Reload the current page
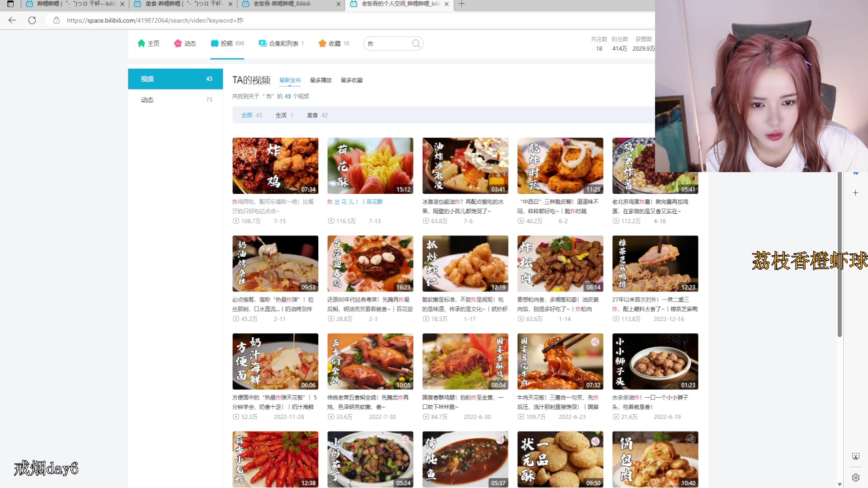Viewport: 868px width, 488px height. click(x=32, y=20)
